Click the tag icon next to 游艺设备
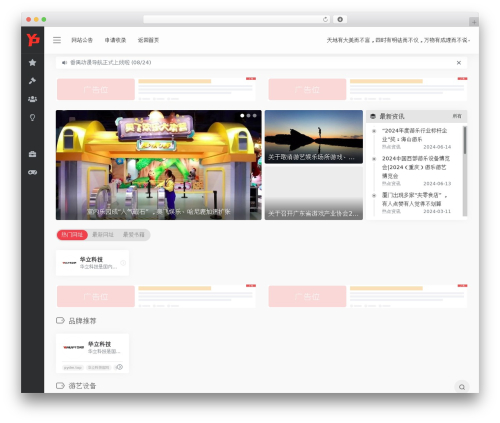This screenshot has width=500, height=423. click(x=60, y=386)
